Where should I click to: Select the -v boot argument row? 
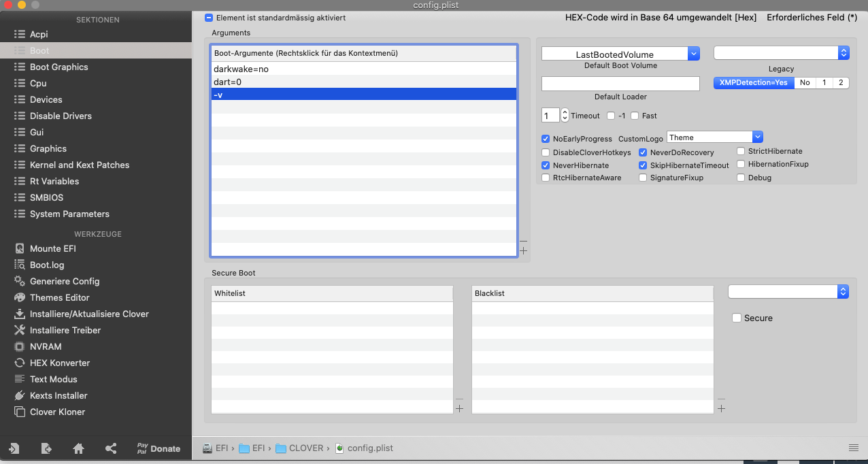pos(364,95)
